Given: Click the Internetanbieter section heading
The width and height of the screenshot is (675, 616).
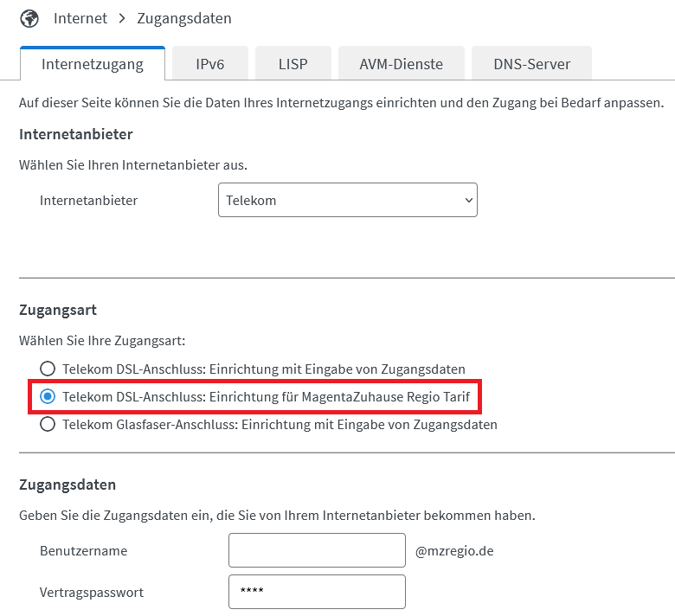Looking at the screenshot, I should coord(76,134).
